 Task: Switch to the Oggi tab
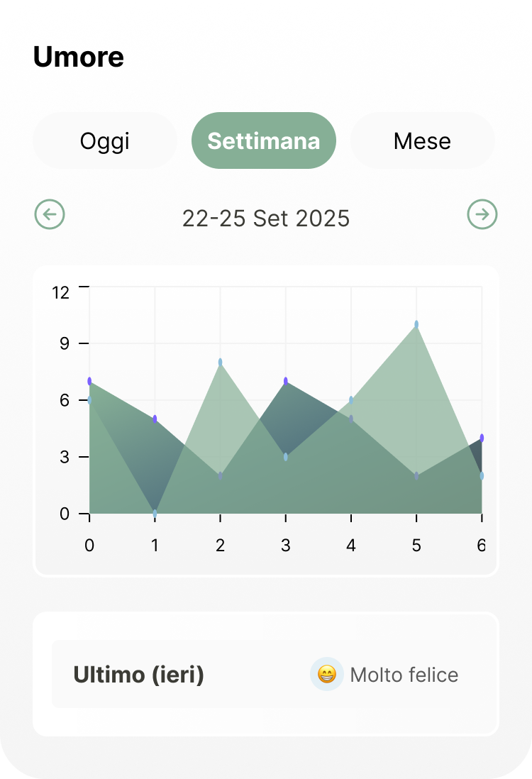click(x=105, y=140)
